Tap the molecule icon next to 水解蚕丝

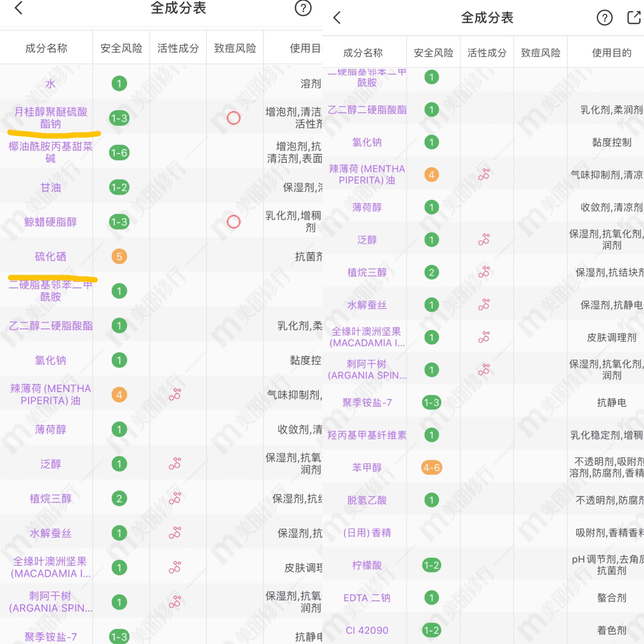[x=484, y=304]
